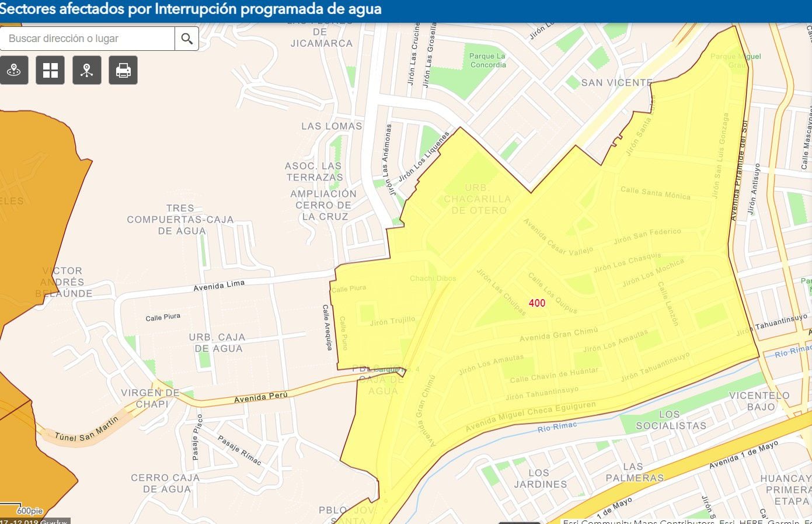Click the 'Túnel San Martín' label
The height and width of the screenshot is (524, 812).
tap(86, 429)
